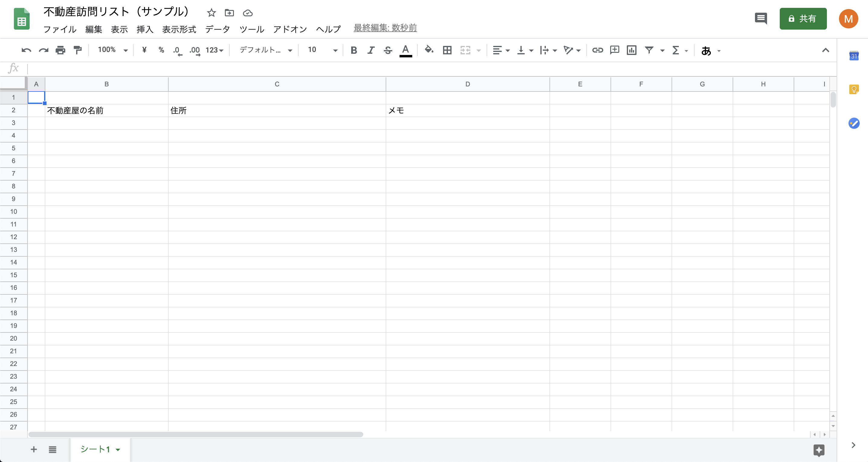Select the paint format tool
Image resolution: width=868 pixels, height=462 pixels.
[x=78, y=50]
